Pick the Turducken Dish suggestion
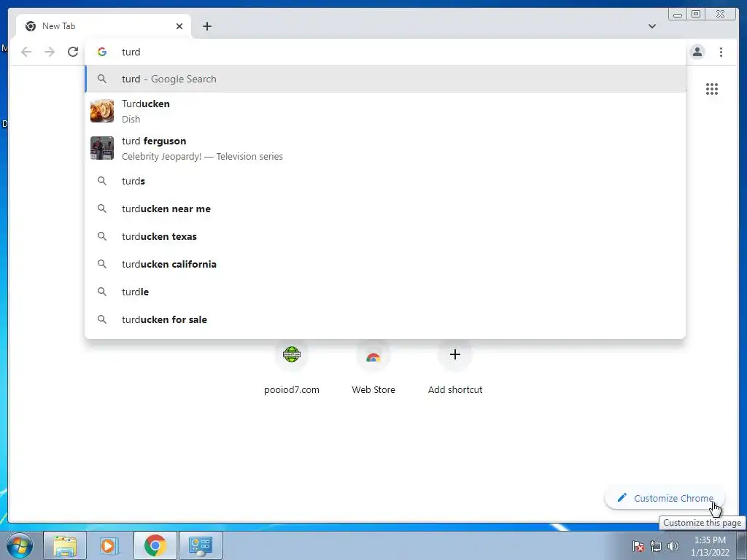Viewport: 747px width, 560px height. (x=385, y=111)
